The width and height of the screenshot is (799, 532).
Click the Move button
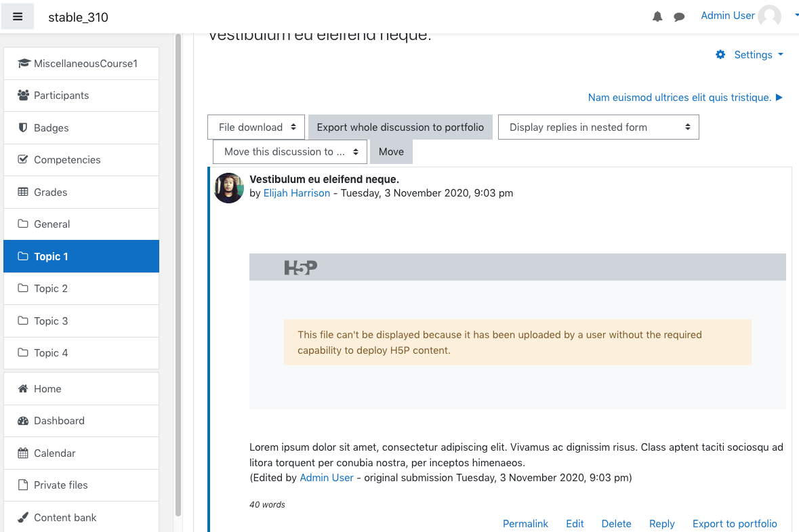pyautogui.click(x=391, y=152)
